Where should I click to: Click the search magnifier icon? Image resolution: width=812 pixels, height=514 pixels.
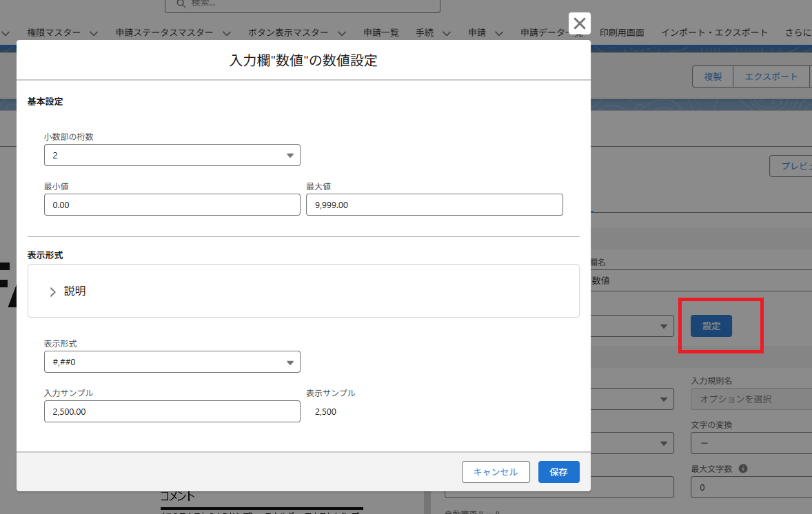(x=181, y=3)
